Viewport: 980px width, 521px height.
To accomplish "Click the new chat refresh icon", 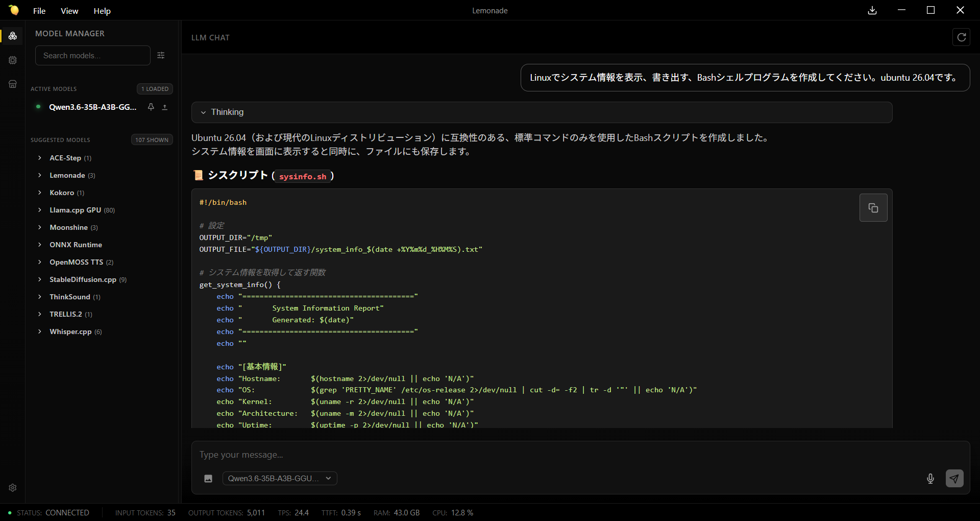I will pyautogui.click(x=961, y=37).
